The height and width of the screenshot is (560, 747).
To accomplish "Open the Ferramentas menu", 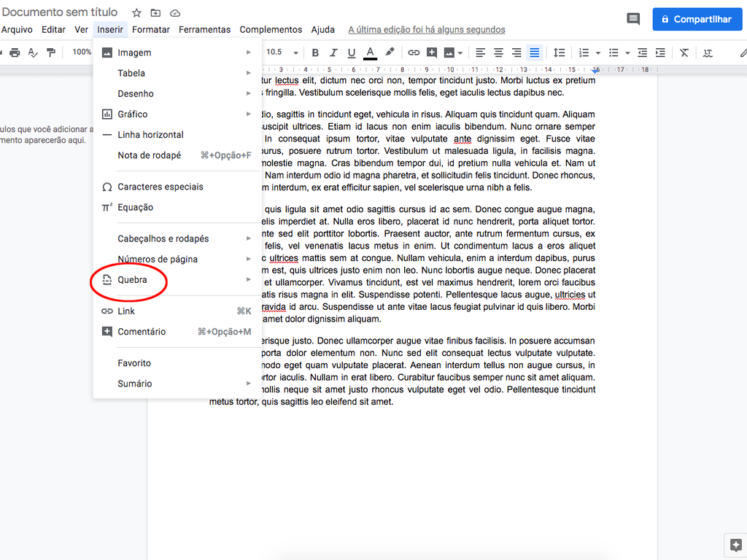I will coord(204,29).
